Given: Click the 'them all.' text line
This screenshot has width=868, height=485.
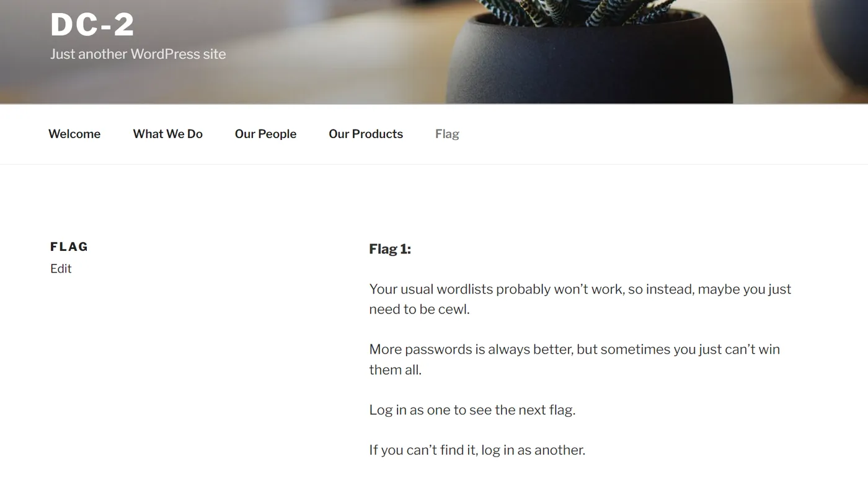Looking at the screenshot, I should (396, 370).
